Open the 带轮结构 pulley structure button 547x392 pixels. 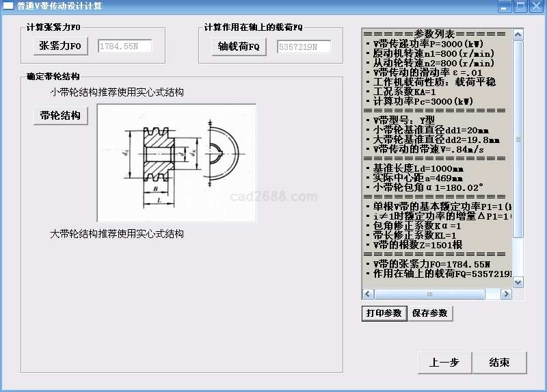tap(61, 115)
